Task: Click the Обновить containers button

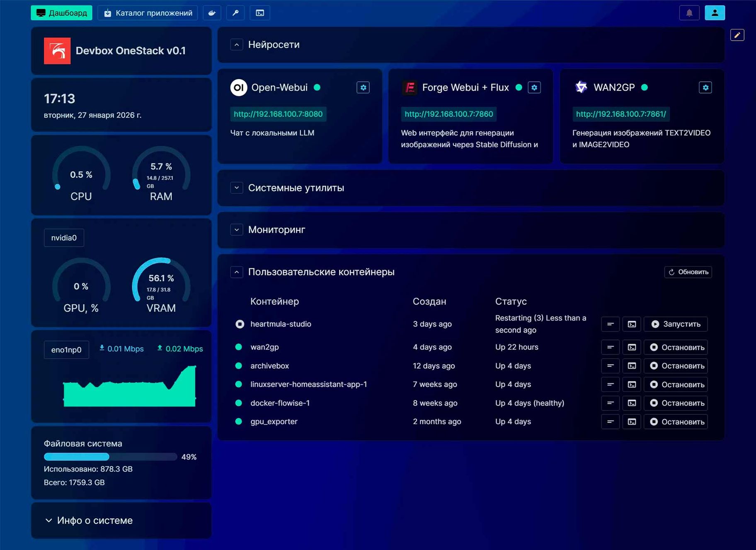Action: click(688, 272)
